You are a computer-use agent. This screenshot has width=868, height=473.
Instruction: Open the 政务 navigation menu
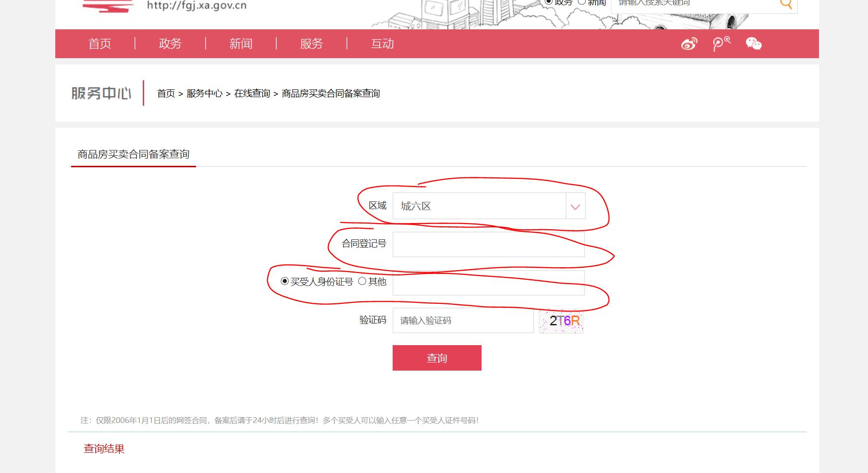(x=169, y=43)
